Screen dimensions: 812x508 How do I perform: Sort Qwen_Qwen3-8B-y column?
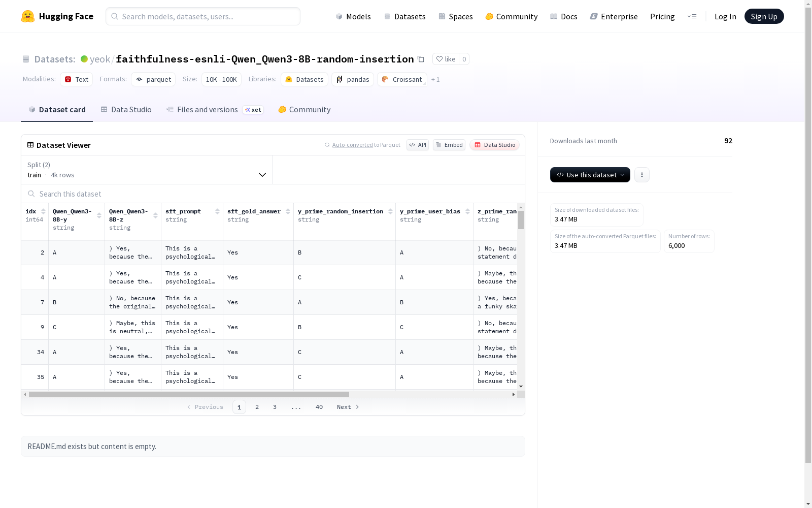[x=99, y=215]
